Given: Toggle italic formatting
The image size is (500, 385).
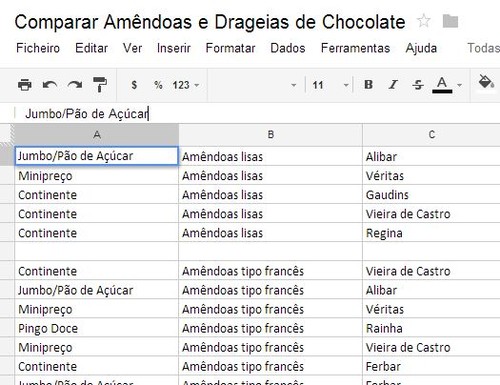Looking at the screenshot, I should 393,85.
